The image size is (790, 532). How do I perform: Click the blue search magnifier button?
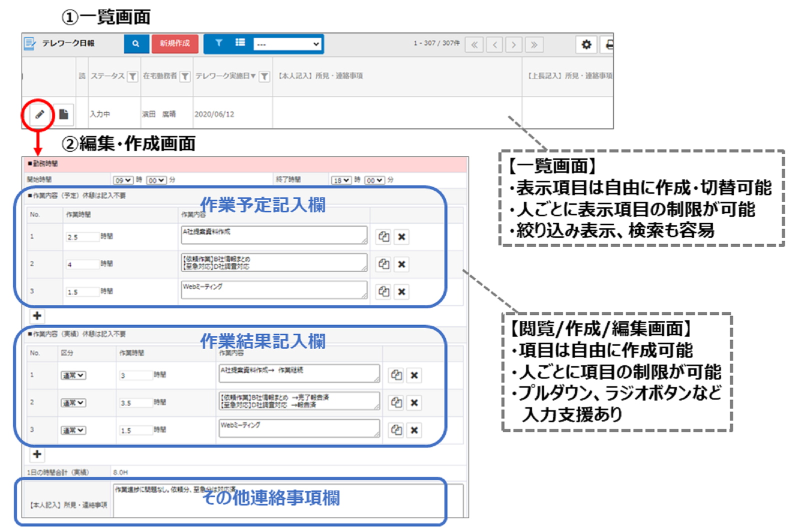[x=136, y=44]
